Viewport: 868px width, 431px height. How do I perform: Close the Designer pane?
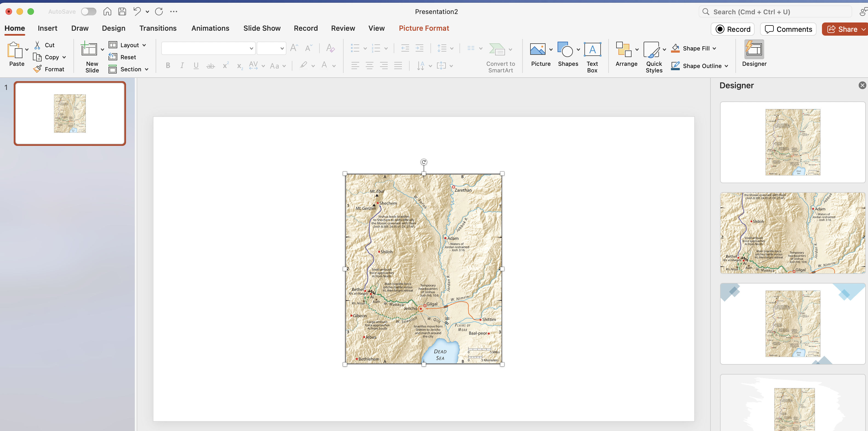tap(862, 85)
